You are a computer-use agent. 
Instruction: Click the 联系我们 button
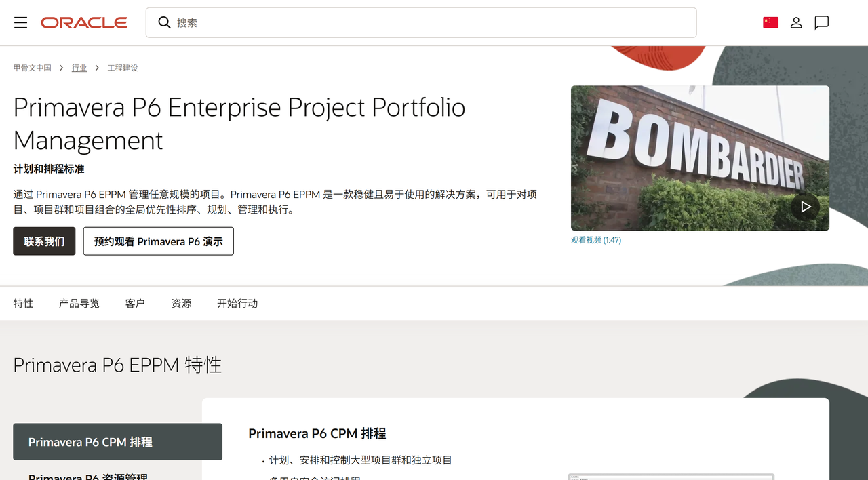point(44,241)
